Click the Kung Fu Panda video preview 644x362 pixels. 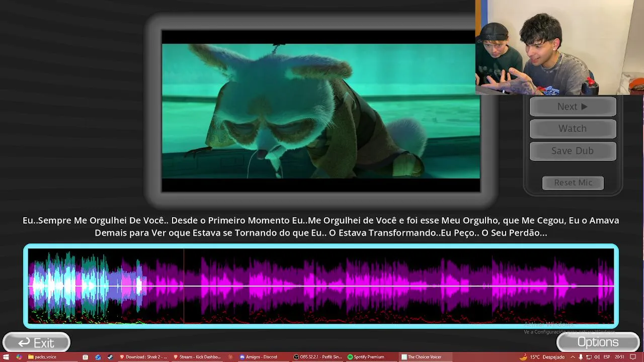320,111
